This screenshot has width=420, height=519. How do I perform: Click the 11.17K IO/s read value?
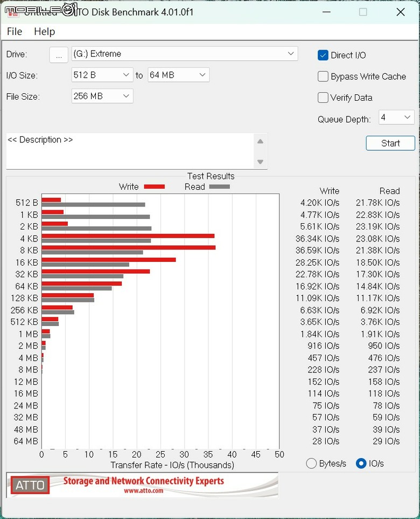(x=377, y=298)
